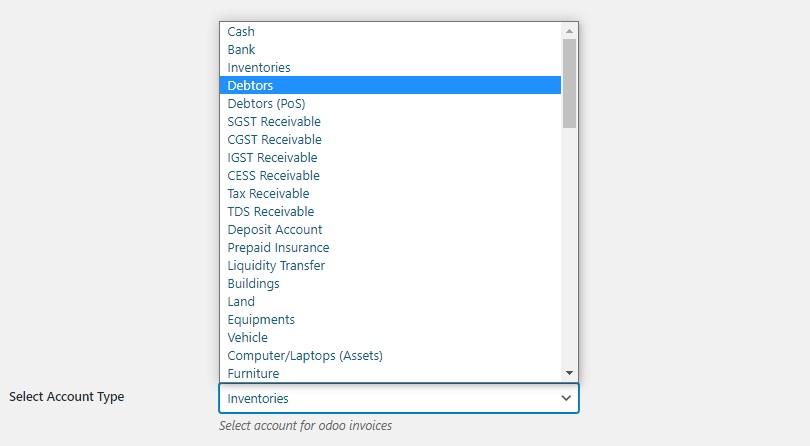The height and width of the screenshot is (446, 810).
Task: Pick TDS Receivable in the list
Action: [x=391, y=212]
